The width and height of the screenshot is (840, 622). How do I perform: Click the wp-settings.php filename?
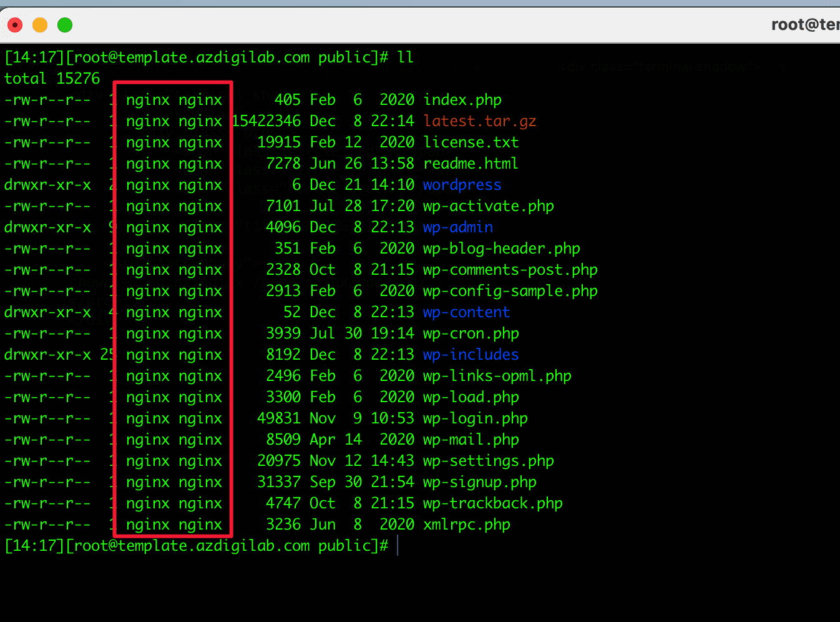(x=488, y=461)
